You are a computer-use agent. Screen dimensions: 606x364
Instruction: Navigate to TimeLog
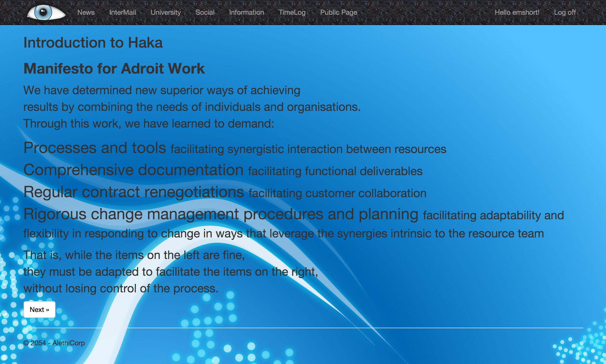[x=292, y=12]
